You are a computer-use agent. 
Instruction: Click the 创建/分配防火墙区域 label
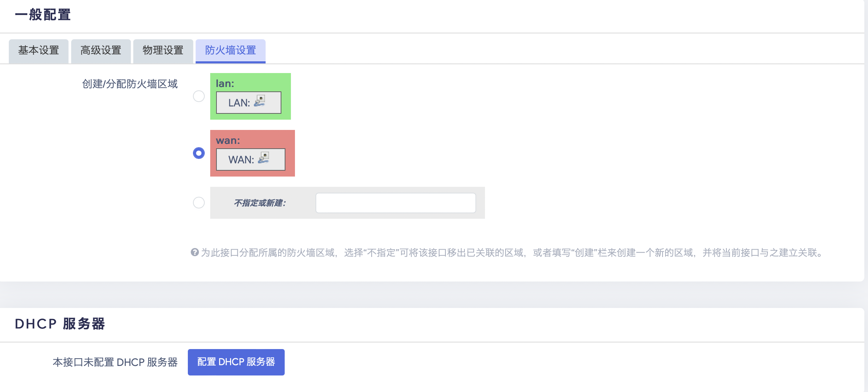click(130, 84)
